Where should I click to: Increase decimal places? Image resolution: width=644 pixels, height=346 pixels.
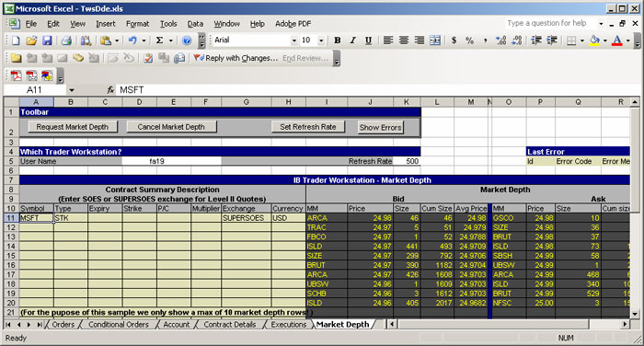point(500,40)
